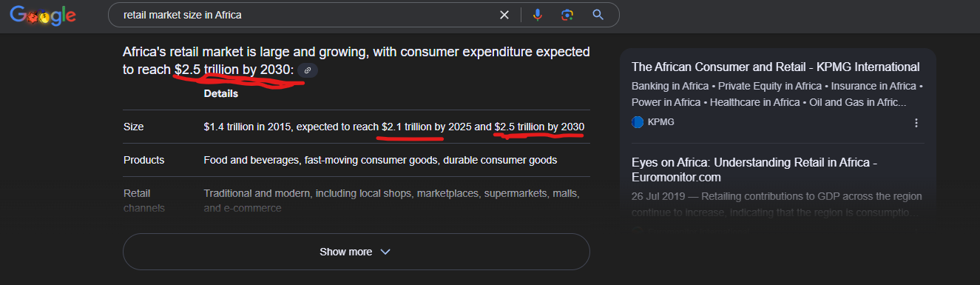Click the KPMG source name
This screenshot has height=285, width=980.
coord(661,122)
